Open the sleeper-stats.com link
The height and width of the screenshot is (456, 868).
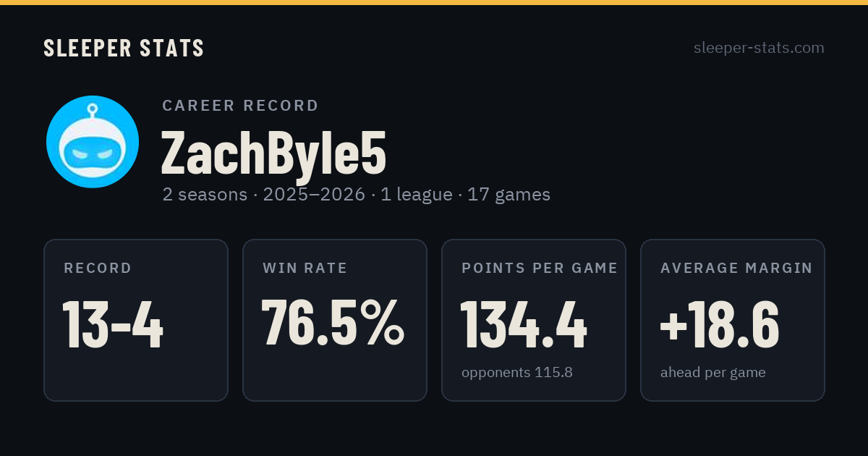759,48
